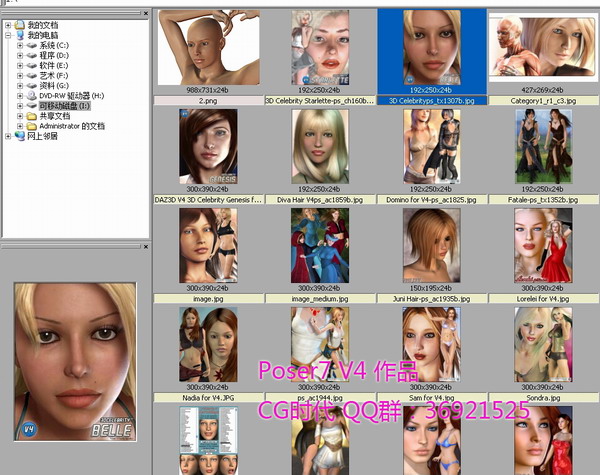Click the Sondra.jpg filename label
The width and height of the screenshot is (600, 475).
(x=543, y=398)
